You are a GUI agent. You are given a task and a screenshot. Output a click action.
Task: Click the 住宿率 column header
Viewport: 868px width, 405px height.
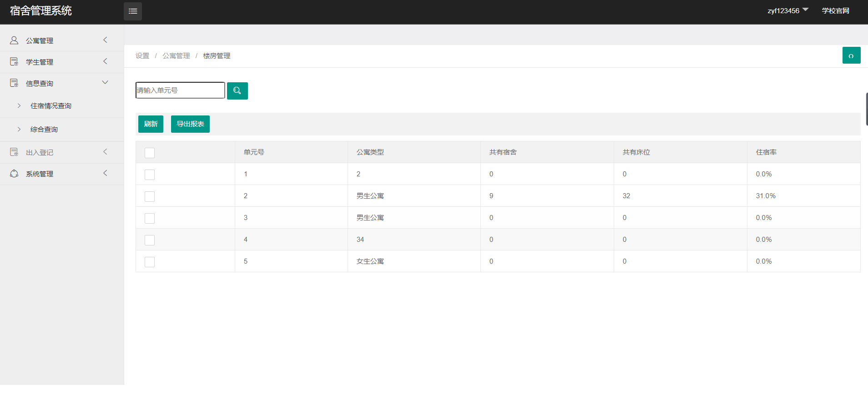[766, 152]
